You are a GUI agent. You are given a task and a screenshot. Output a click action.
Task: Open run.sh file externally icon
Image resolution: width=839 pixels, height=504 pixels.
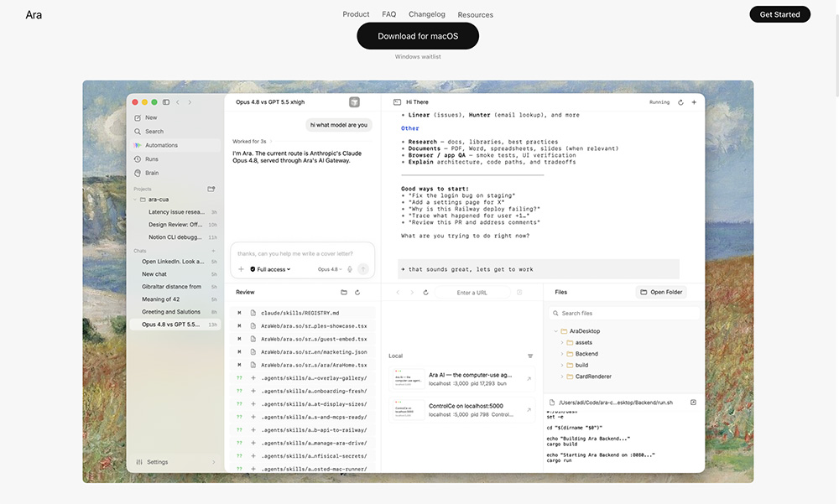[x=694, y=403]
